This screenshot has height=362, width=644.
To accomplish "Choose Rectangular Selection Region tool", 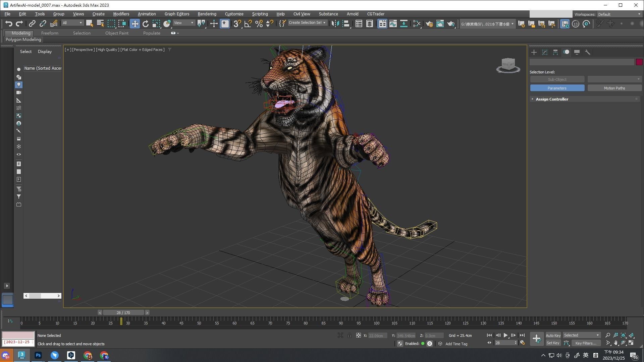I will (x=111, y=23).
